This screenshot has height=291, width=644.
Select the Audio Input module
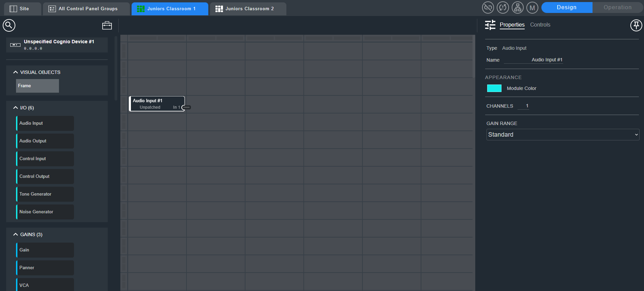(45, 123)
